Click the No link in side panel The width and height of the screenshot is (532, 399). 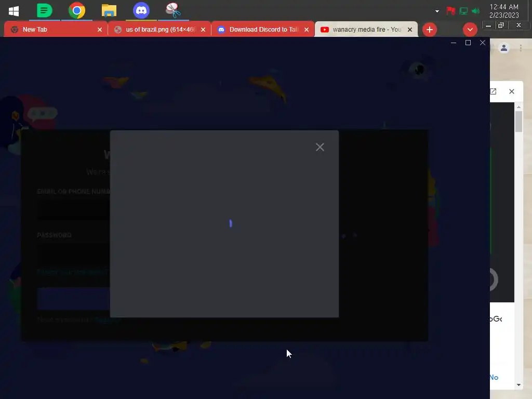(x=494, y=377)
